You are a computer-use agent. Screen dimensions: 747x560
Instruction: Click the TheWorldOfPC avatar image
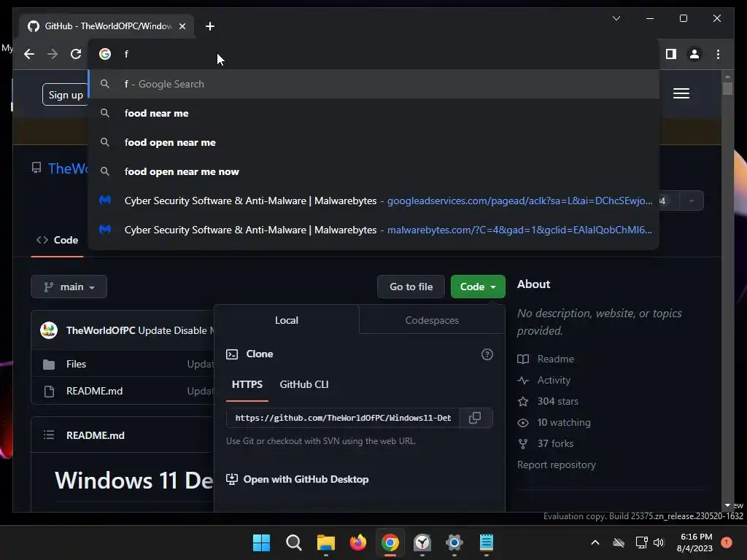pyautogui.click(x=49, y=330)
